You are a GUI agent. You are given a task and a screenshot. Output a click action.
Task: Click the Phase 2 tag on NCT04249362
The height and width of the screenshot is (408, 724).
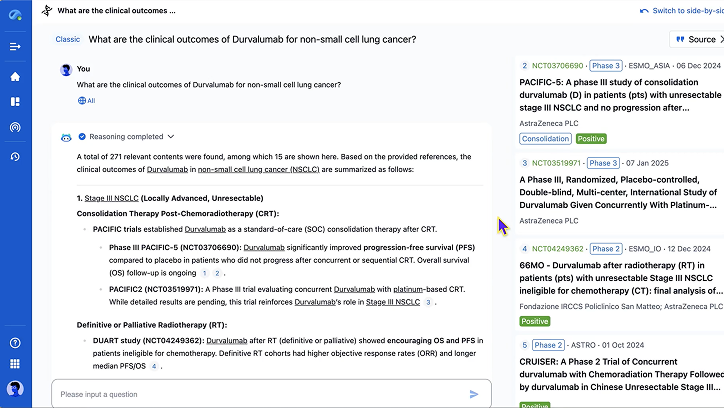click(x=606, y=249)
